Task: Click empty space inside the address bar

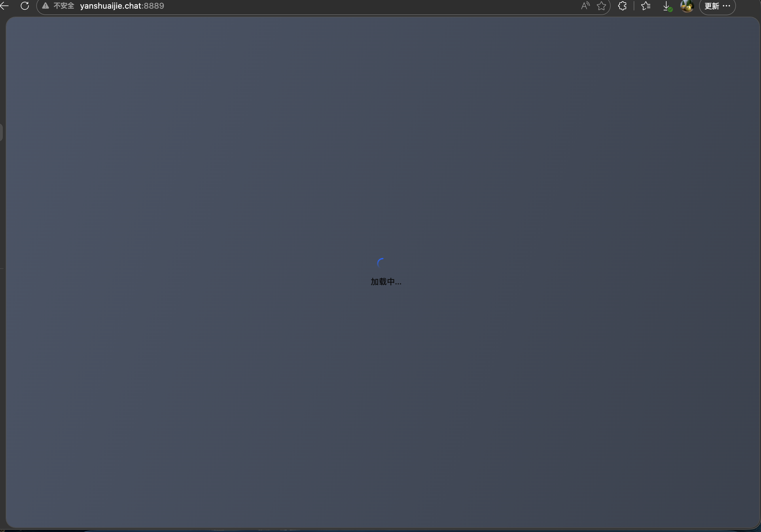Action: click(365, 6)
